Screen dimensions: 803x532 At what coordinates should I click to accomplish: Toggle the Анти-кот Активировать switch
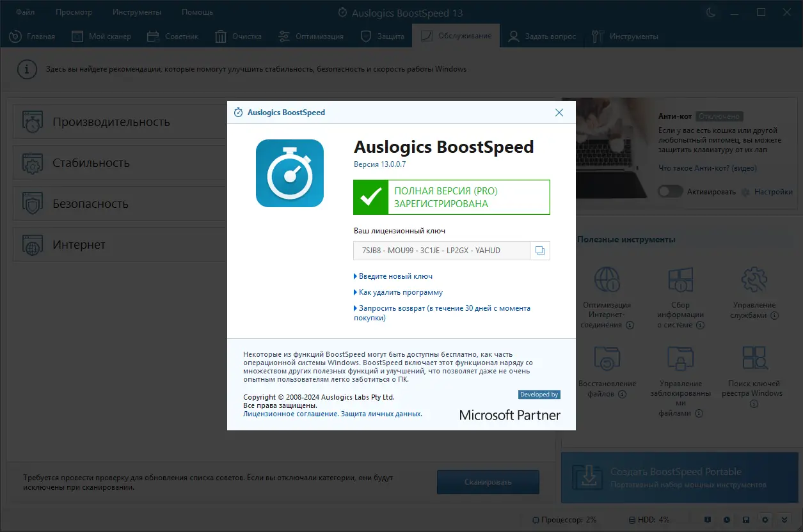pyautogui.click(x=670, y=192)
